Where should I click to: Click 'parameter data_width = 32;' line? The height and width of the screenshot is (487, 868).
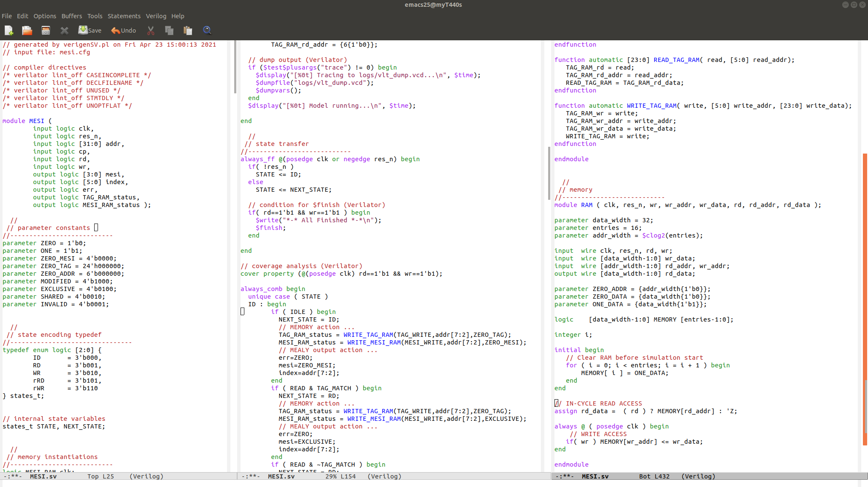604,220
